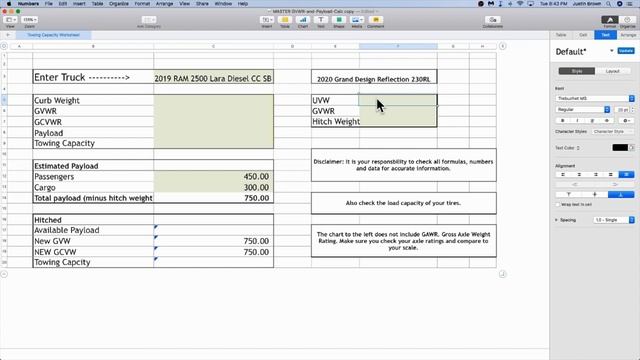
Task: Switch to the Cell inspector tab
Action: pos(583,35)
